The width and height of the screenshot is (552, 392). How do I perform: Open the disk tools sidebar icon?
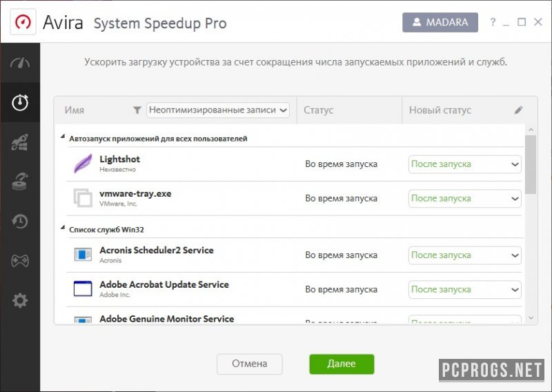(20, 182)
